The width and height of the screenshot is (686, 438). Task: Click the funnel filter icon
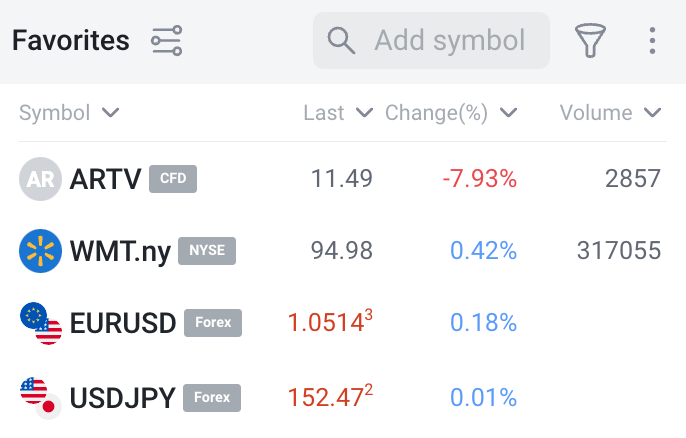point(591,41)
